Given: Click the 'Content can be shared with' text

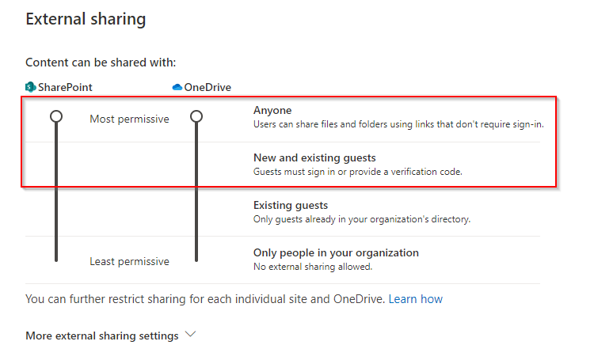Looking at the screenshot, I should 101,62.
